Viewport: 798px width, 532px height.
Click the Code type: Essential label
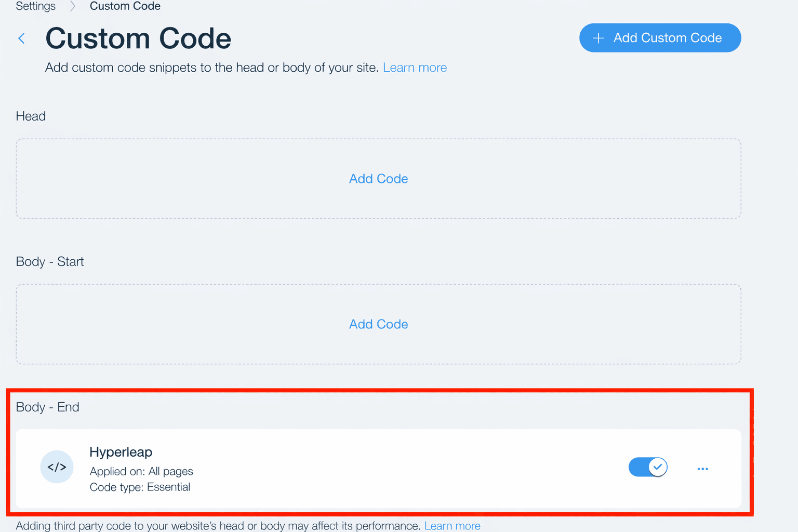pyautogui.click(x=140, y=487)
